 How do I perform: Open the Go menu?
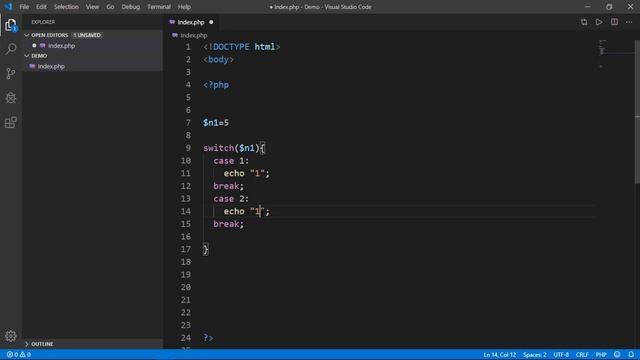[x=110, y=7]
